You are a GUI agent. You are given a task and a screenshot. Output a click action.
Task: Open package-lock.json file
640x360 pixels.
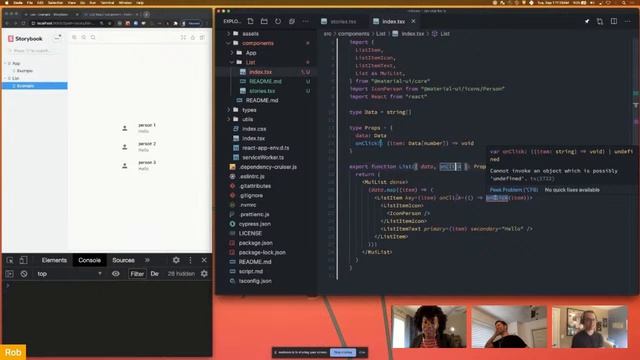(262, 252)
